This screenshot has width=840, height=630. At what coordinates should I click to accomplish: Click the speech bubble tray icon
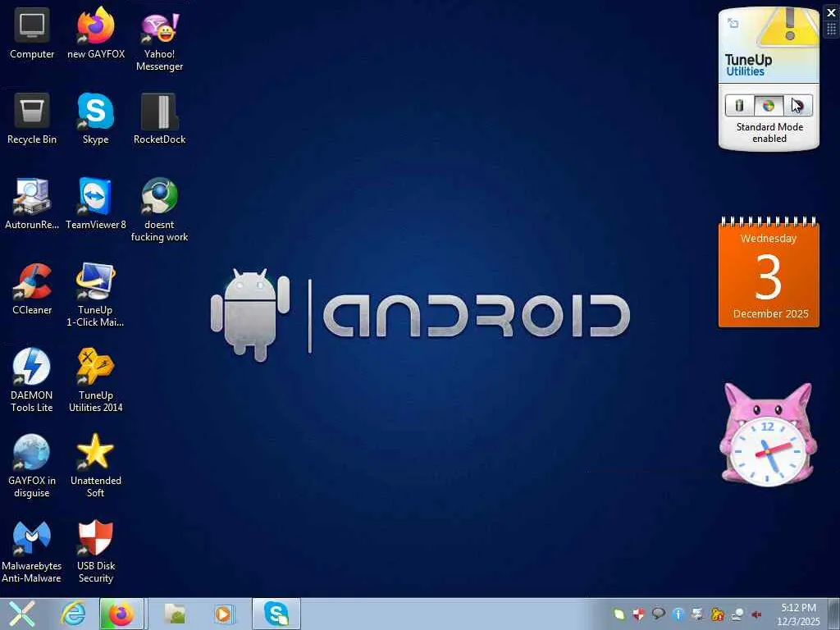[x=659, y=614]
